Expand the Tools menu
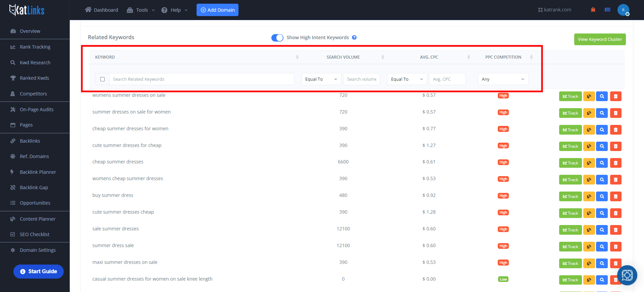The image size is (644, 292). click(141, 10)
